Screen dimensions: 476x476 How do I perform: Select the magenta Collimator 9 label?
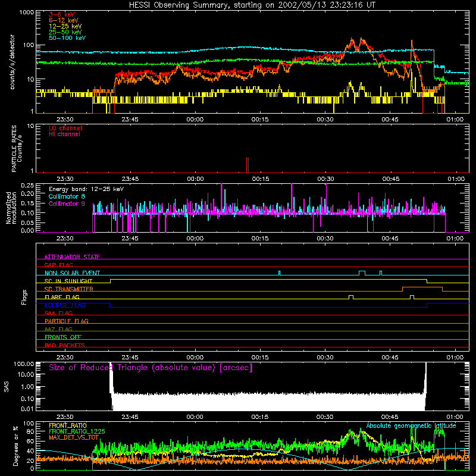[67, 203]
